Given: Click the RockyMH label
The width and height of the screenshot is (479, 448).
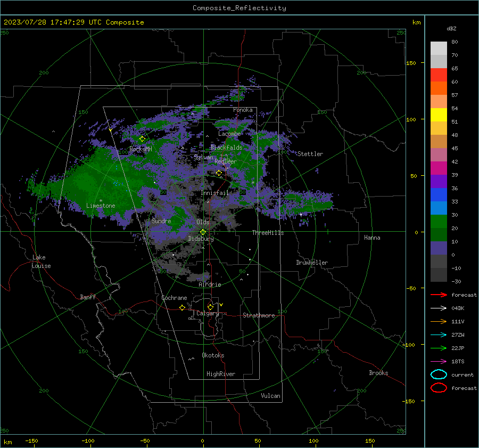Looking at the screenshot, I should point(141,149).
